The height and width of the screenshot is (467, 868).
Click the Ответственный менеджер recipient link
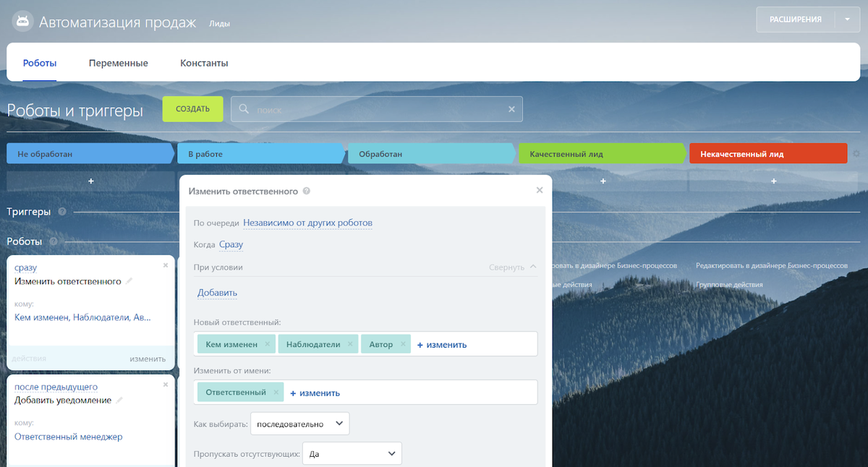[69, 437]
